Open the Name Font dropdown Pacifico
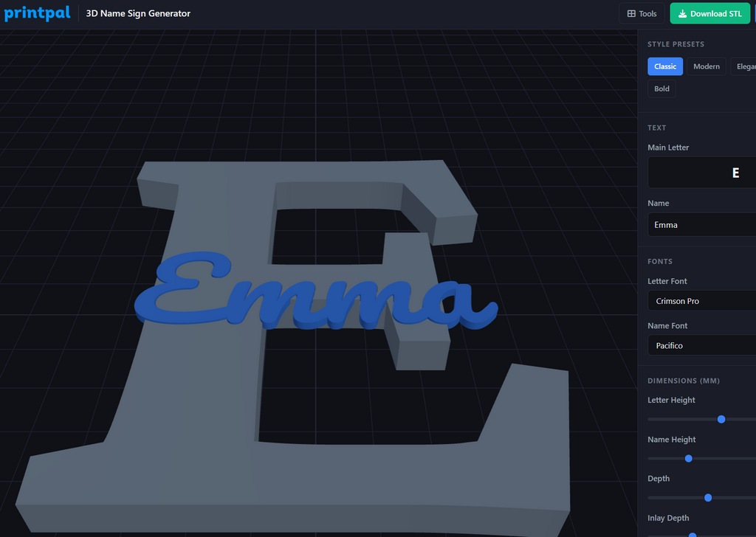 (702, 345)
